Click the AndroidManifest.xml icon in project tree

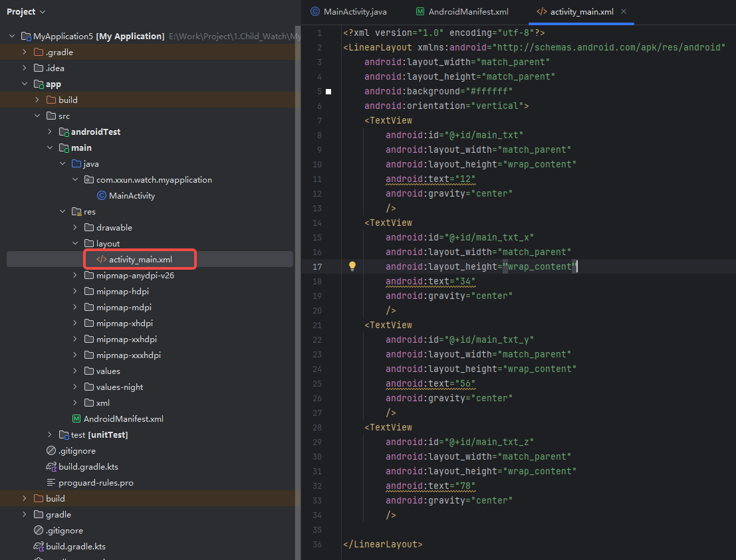[76, 419]
